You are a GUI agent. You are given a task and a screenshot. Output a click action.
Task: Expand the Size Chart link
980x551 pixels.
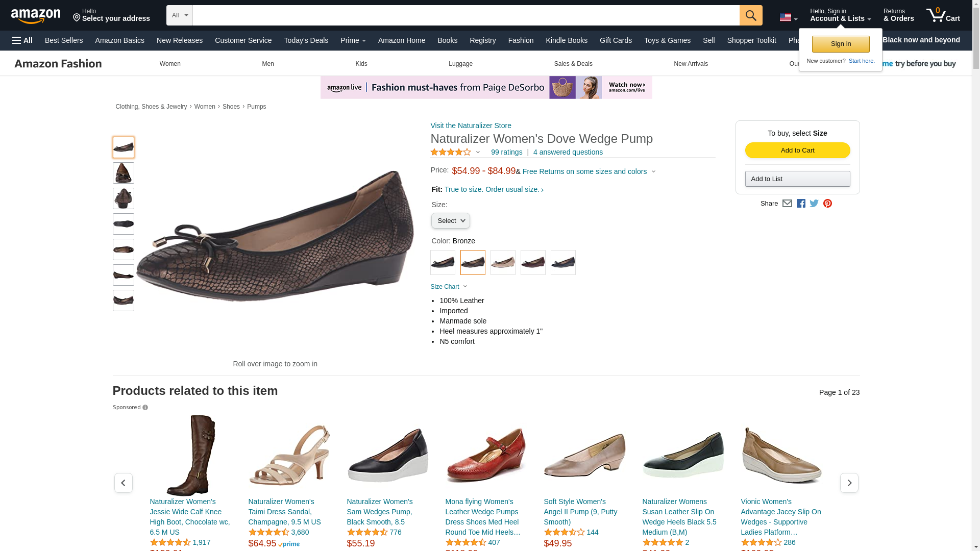(449, 287)
